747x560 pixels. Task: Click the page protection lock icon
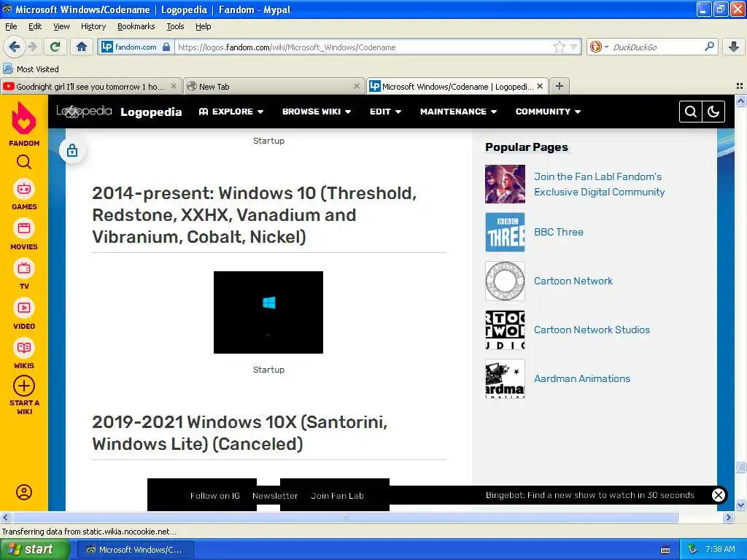click(x=72, y=150)
